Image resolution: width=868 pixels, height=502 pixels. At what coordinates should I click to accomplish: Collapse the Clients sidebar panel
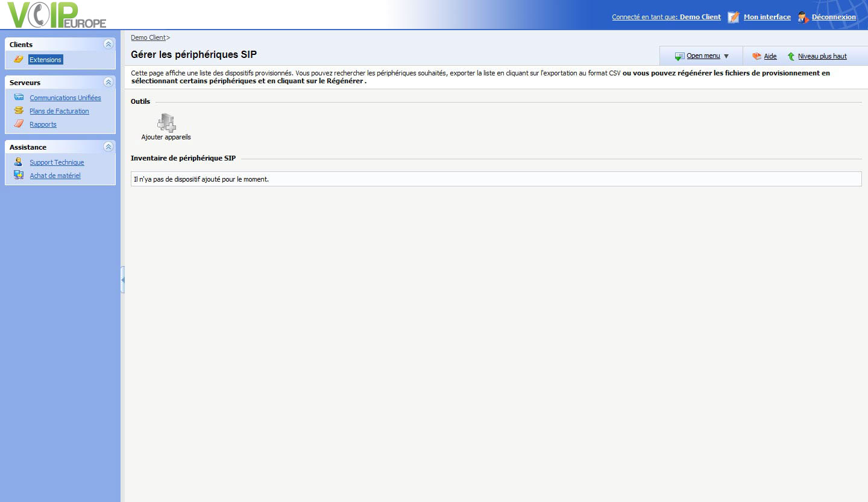click(108, 44)
